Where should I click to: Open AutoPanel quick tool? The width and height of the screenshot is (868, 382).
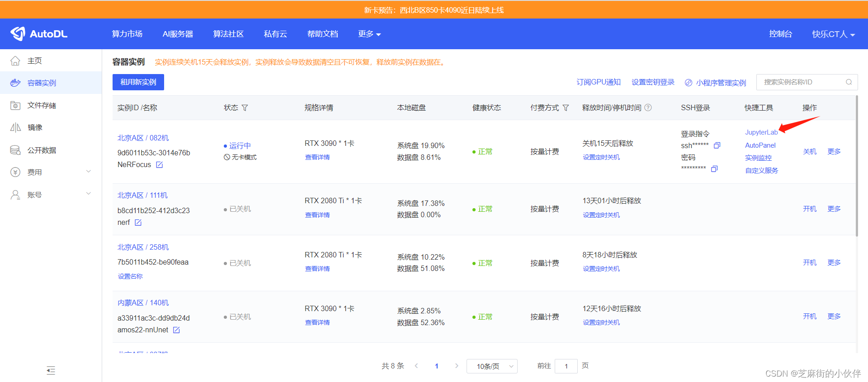760,145
